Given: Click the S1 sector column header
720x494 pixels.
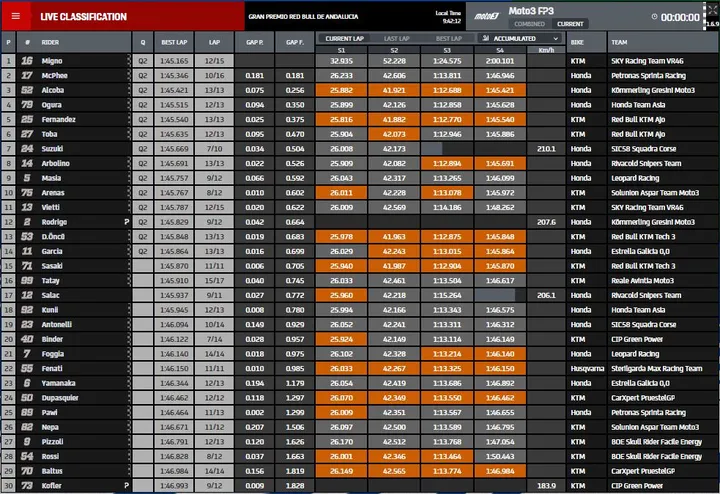Looking at the screenshot, I should 341,50.
